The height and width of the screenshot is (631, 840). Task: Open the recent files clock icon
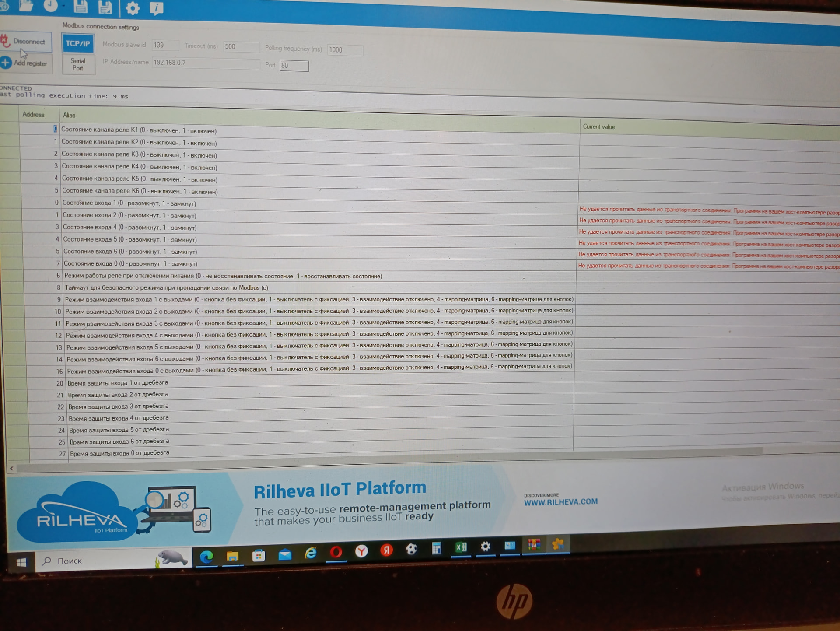[50, 5]
